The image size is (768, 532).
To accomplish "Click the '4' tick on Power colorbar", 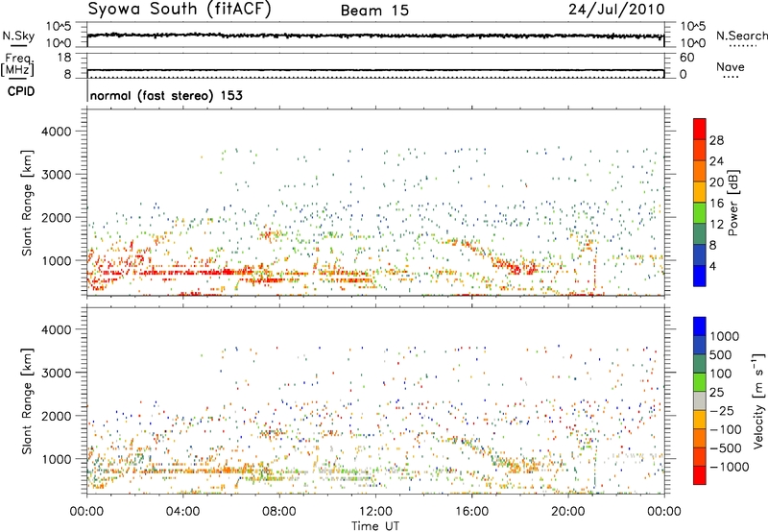I will pos(713,267).
